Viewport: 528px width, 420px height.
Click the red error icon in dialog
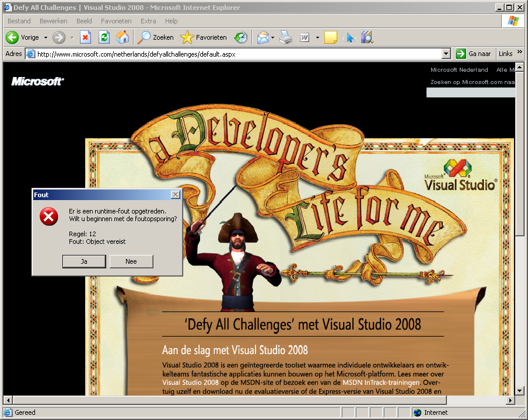(x=49, y=216)
